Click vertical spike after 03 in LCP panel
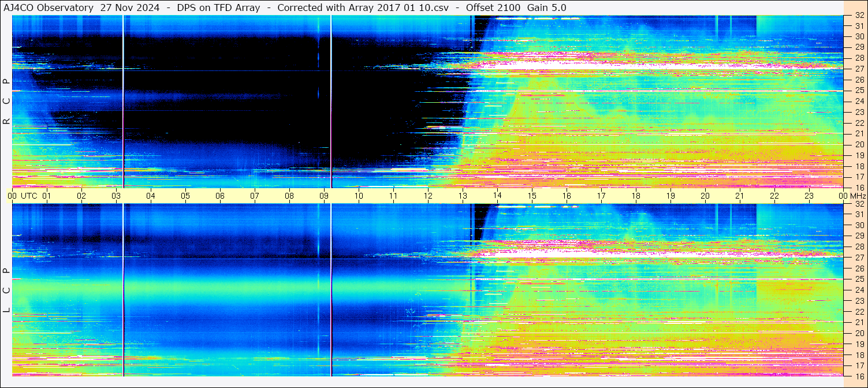 coord(123,290)
